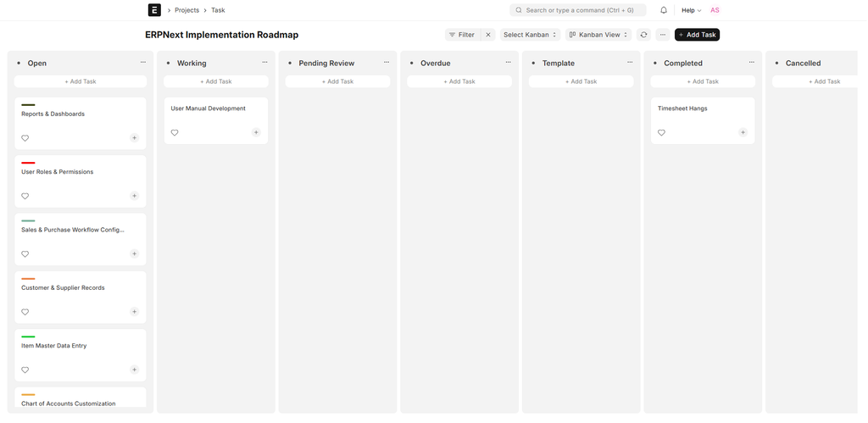Expand the Select Kanban dropdown
Screen dimensions: 868x423
tap(531, 35)
